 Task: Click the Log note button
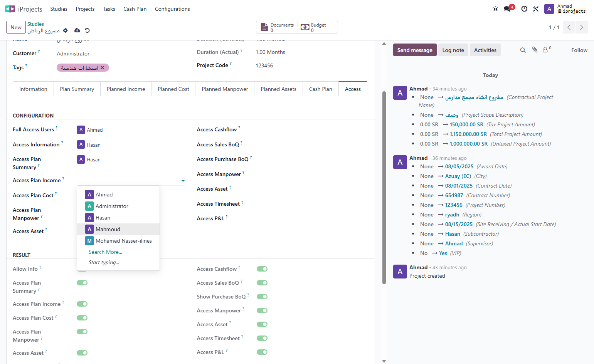click(453, 50)
